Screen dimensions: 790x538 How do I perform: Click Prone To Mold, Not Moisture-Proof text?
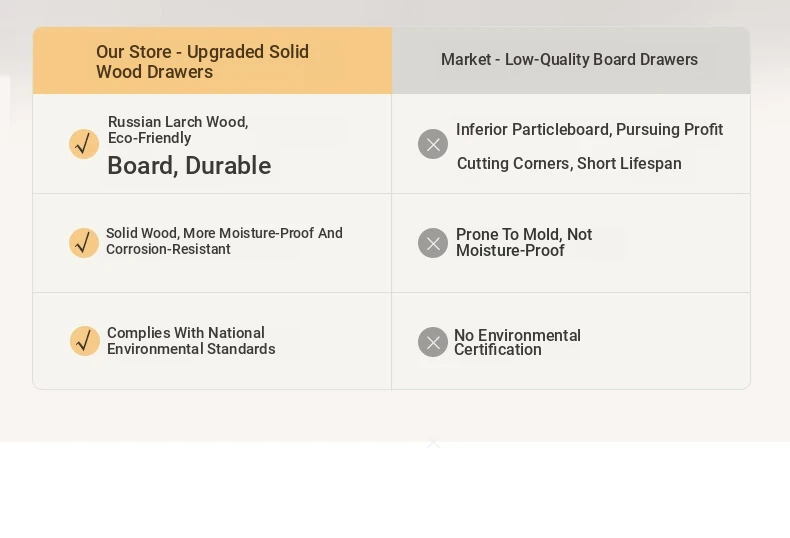tap(524, 242)
